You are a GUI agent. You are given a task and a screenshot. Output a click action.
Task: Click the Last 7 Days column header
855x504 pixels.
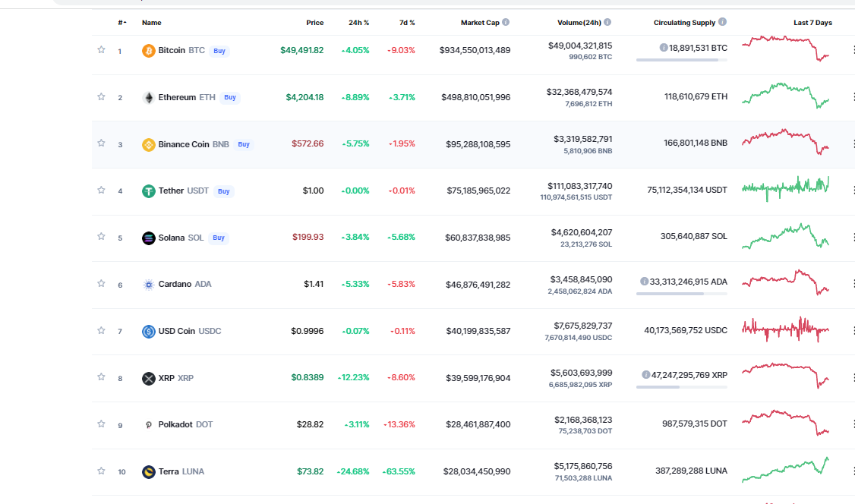pyautogui.click(x=812, y=23)
